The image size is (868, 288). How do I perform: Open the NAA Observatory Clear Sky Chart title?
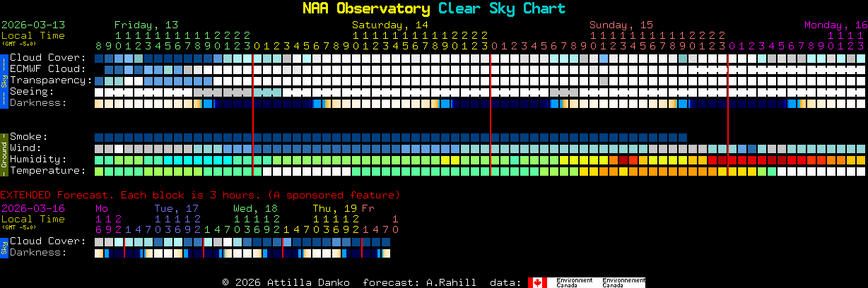tap(434, 8)
